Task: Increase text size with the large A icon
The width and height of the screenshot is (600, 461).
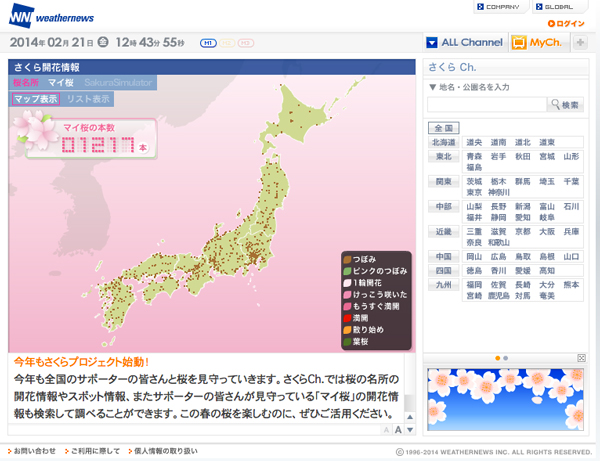Action: click(397, 430)
